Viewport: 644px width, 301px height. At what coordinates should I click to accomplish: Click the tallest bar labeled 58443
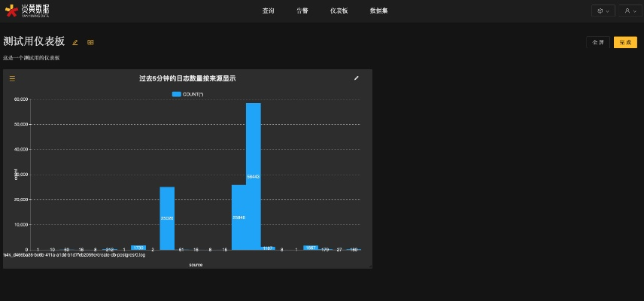point(254,176)
